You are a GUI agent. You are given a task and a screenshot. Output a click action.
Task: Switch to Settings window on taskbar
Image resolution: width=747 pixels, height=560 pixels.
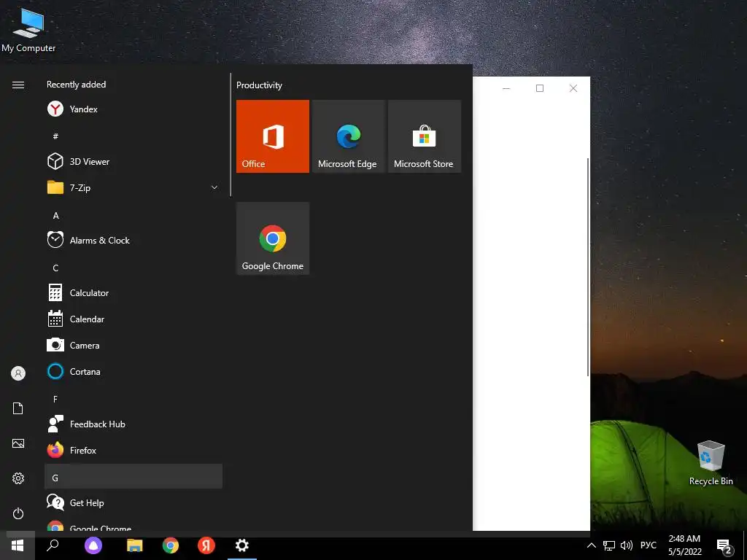242,545
